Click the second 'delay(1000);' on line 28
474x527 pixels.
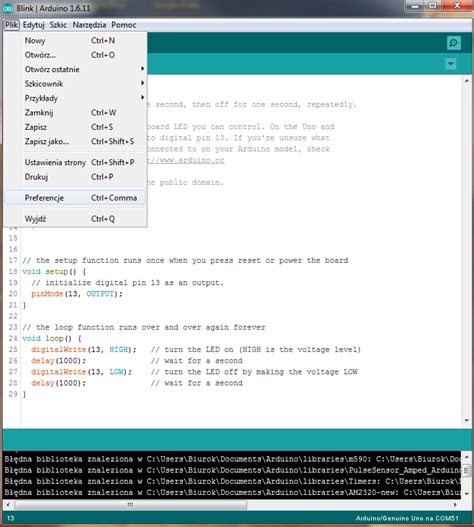point(58,383)
